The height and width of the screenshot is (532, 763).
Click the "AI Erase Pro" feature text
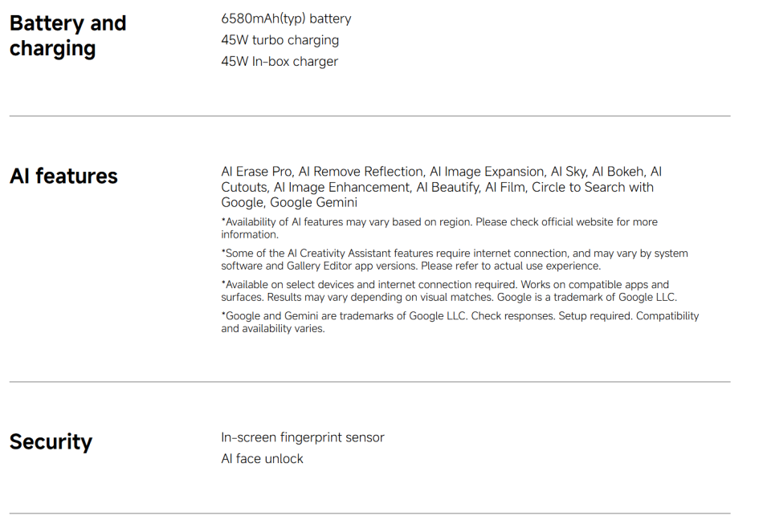coord(256,172)
